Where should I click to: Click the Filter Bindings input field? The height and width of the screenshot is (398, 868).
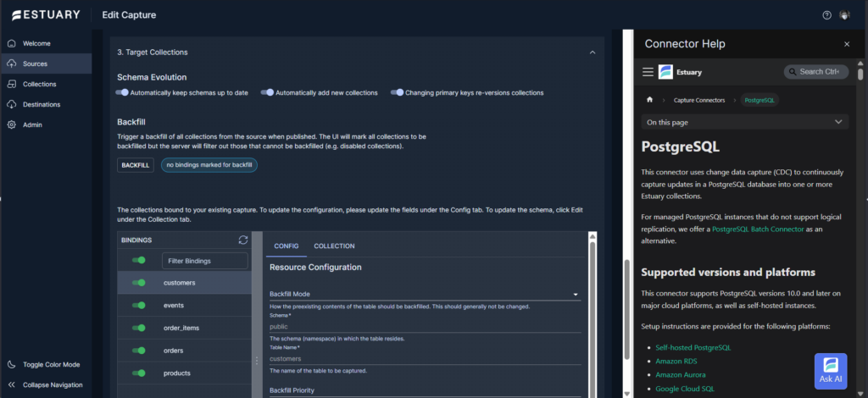pyautogui.click(x=205, y=261)
